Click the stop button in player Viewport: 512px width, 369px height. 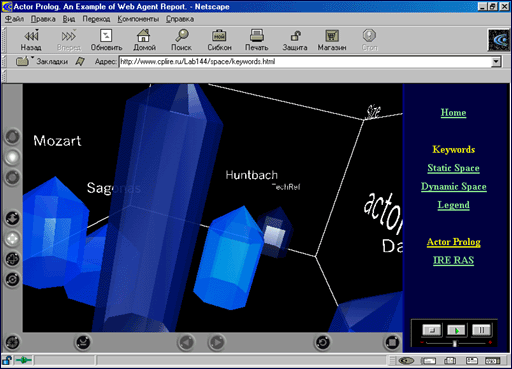pyautogui.click(x=432, y=330)
